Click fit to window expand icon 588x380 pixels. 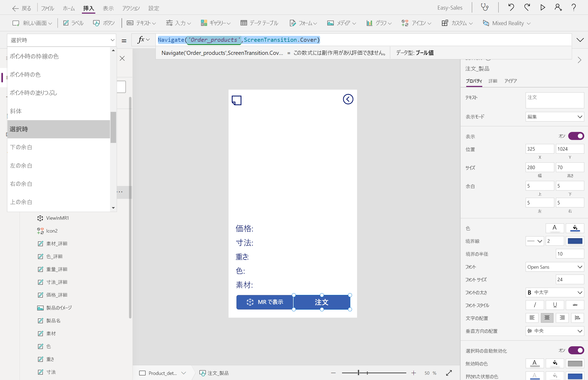[x=449, y=373]
